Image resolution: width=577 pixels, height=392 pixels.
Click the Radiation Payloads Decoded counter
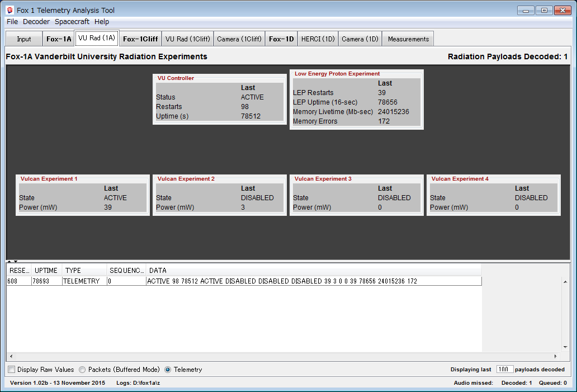click(508, 56)
